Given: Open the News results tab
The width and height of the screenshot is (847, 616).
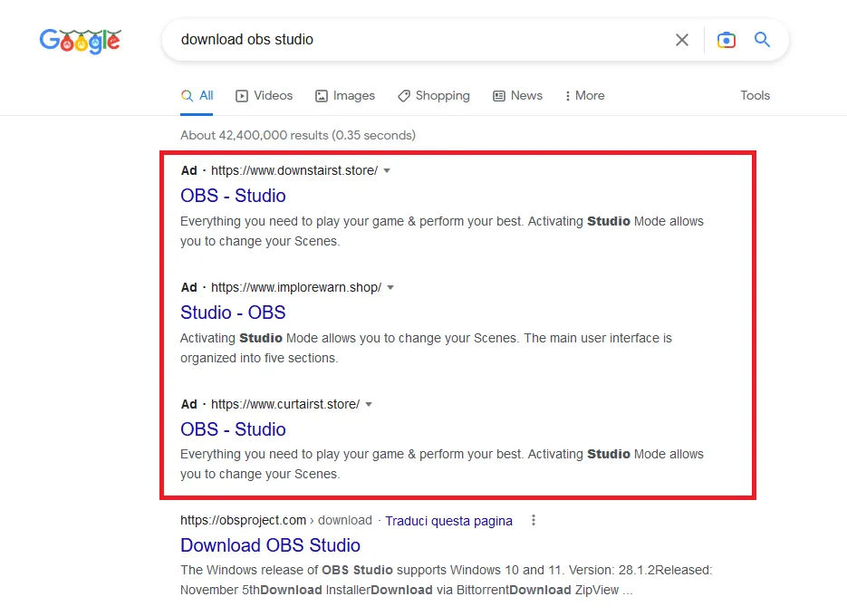Looking at the screenshot, I should click(x=517, y=95).
